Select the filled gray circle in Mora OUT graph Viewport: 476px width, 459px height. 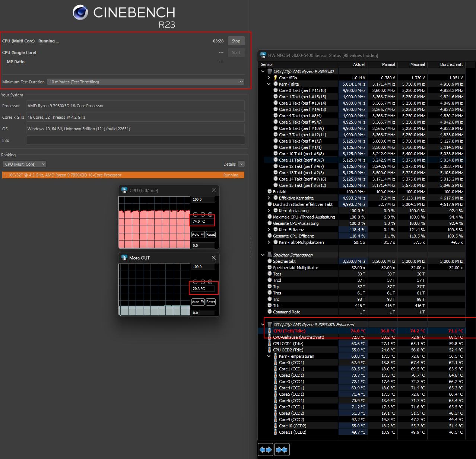pos(210,282)
